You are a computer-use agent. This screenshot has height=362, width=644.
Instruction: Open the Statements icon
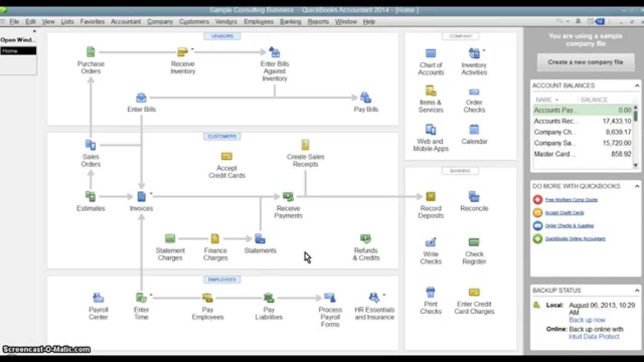point(260,238)
